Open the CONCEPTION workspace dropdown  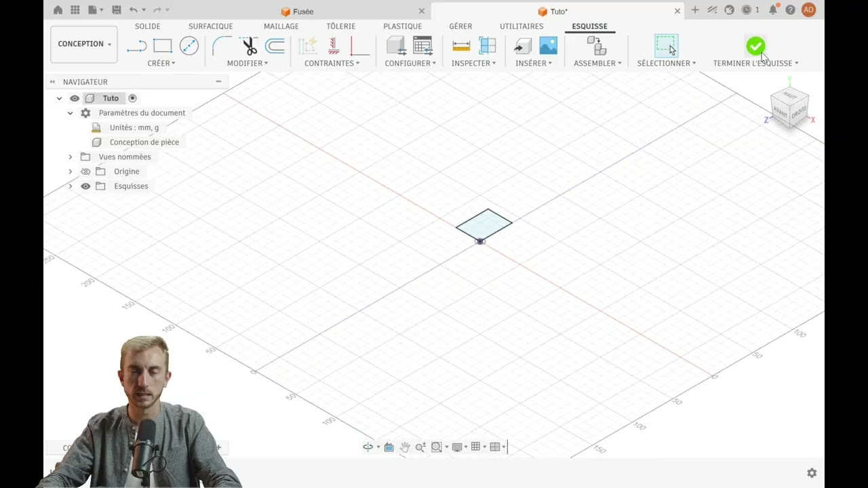click(84, 44)
